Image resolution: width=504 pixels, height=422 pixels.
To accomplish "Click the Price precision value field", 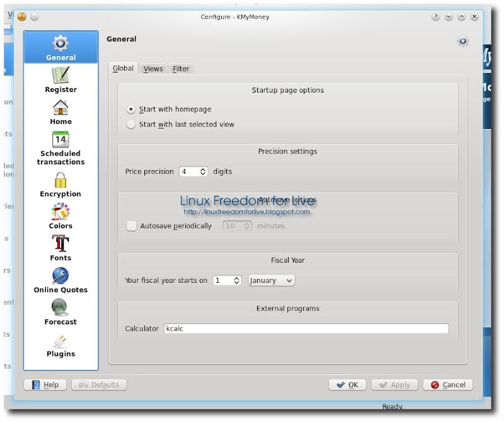I will click(x=190, y=171).
